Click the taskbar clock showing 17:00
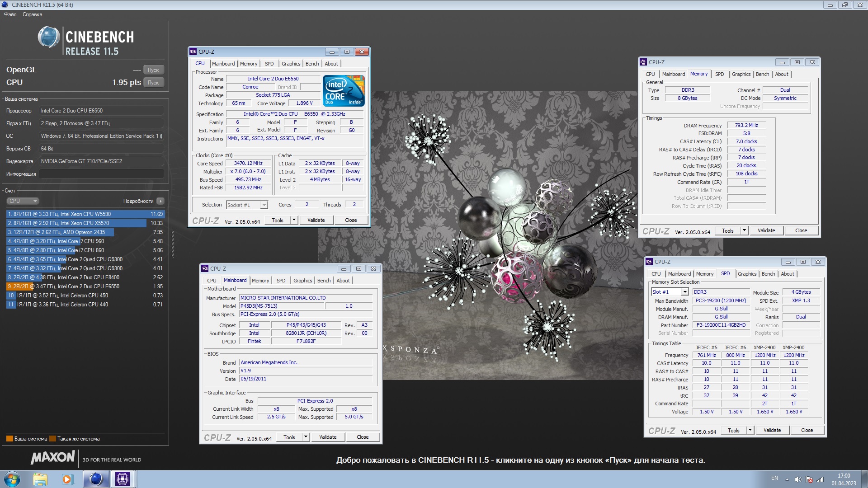The height and width of the screenshot is (488, 868). point(844,479)
